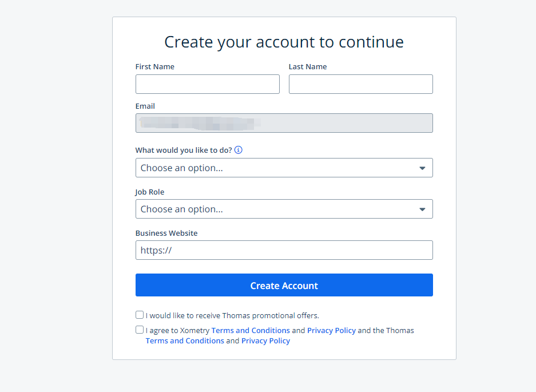Focus the Last Name text box
Viewport: 536px width, 392px height.
coord(360,84)
